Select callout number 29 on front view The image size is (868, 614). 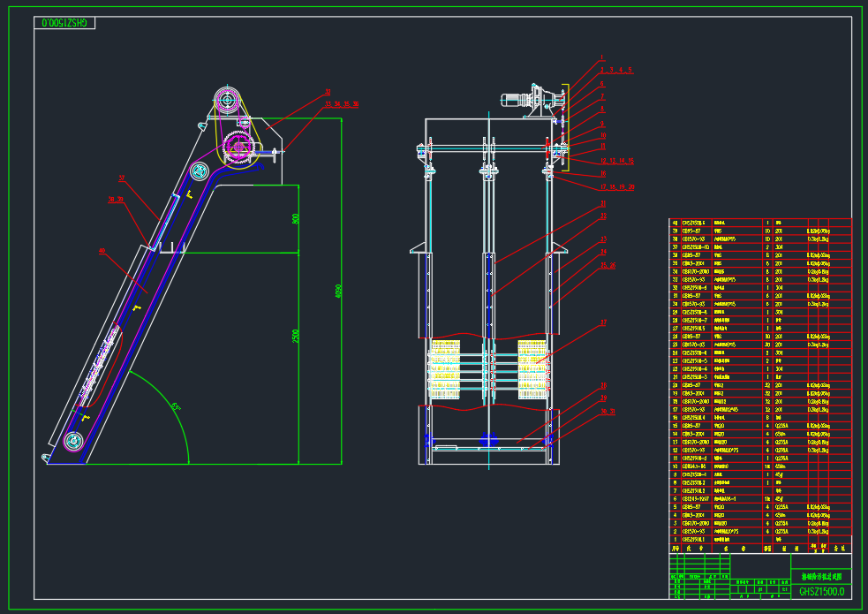point(603,398)
